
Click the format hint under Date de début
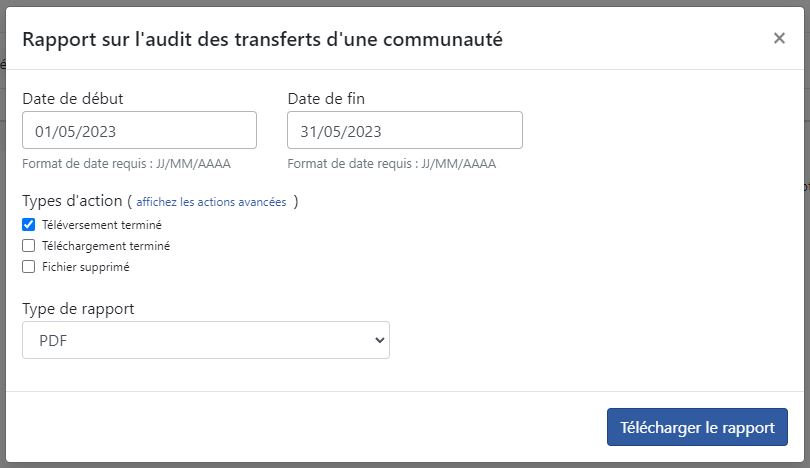127,164
